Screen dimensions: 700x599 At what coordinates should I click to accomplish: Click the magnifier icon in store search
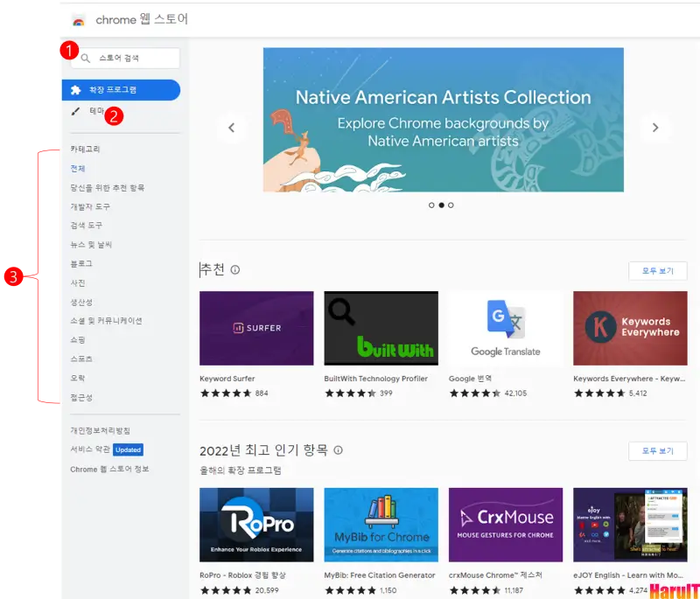point(85,58)
